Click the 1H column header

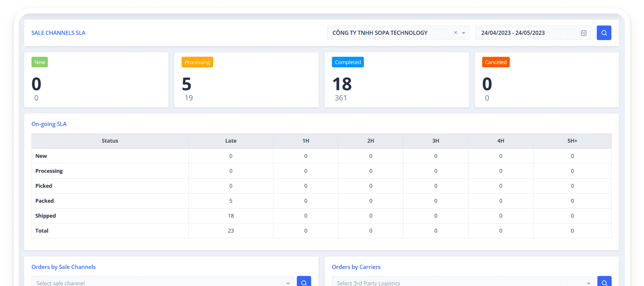pyautogui.click(x=305, y=141)
